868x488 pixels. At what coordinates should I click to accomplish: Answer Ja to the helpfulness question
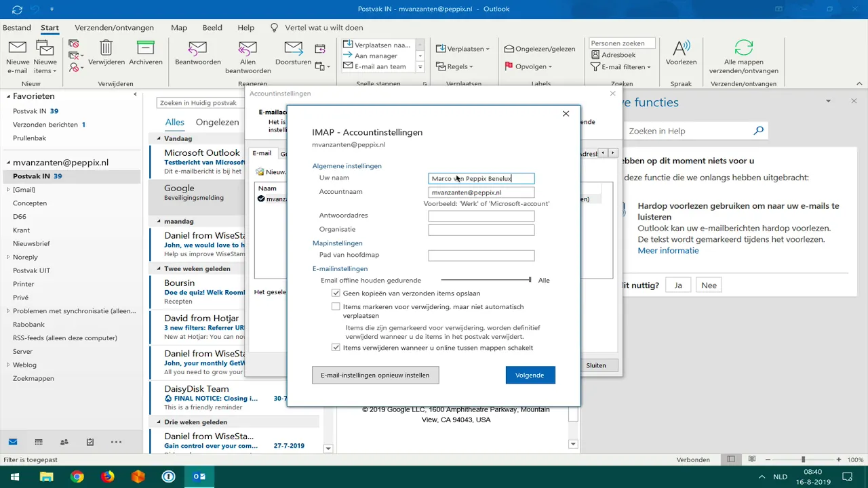(677, 285)
